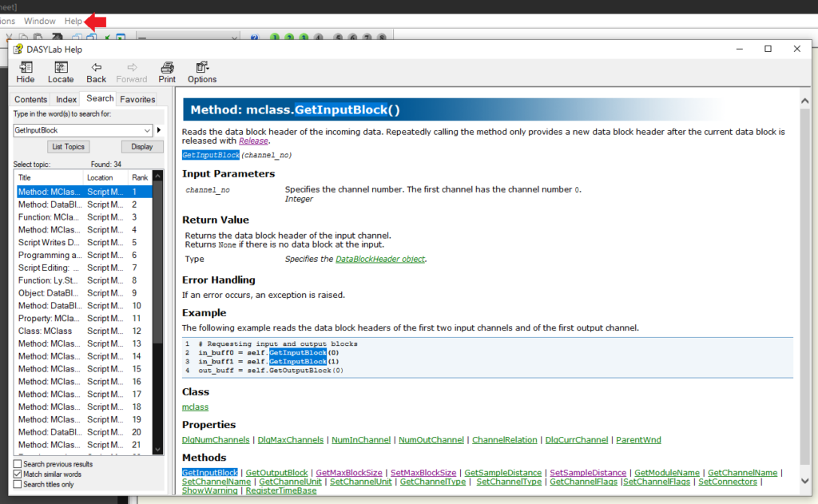Screen dimensions: 818x504
Task: Click topic list scroll down arrow
Action: (x=157, y=449)
